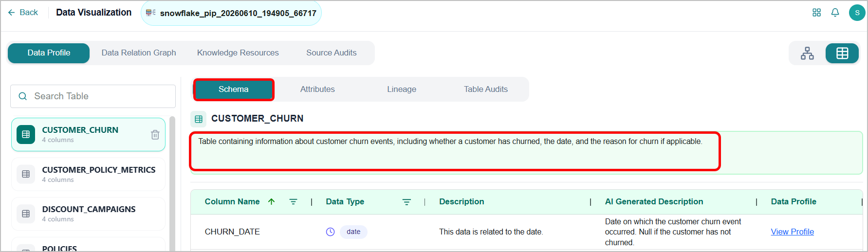The height and width of the screenshot is (252, 868).
Task: Click the clock icon beside date type
Action: [x=330, y=232]
